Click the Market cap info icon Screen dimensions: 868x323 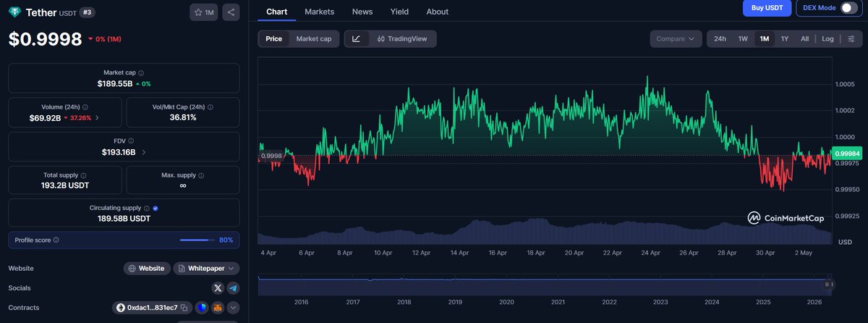tap(141, 73)
